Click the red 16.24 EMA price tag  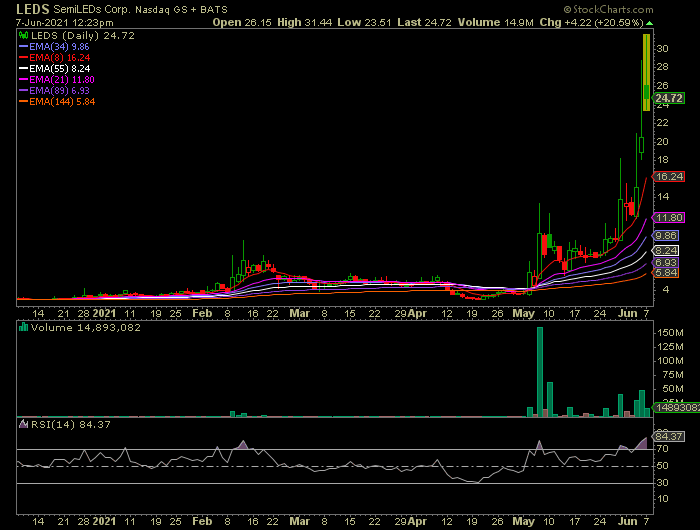click(669, 176)
